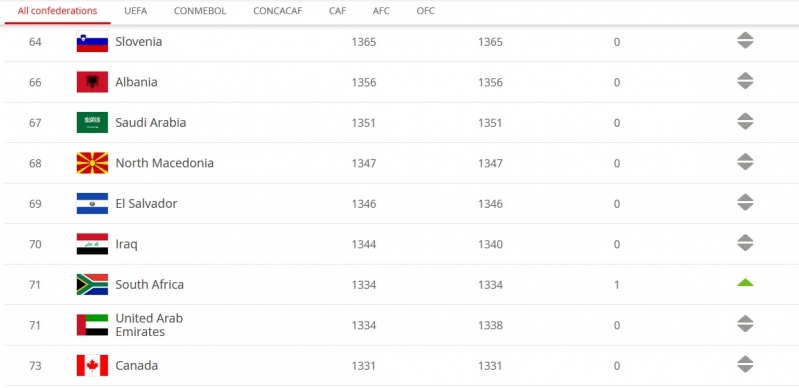Screen dimensions: 799x388
Task: Click the North Macedonia flag icon
Action: (x=92, y=163)
